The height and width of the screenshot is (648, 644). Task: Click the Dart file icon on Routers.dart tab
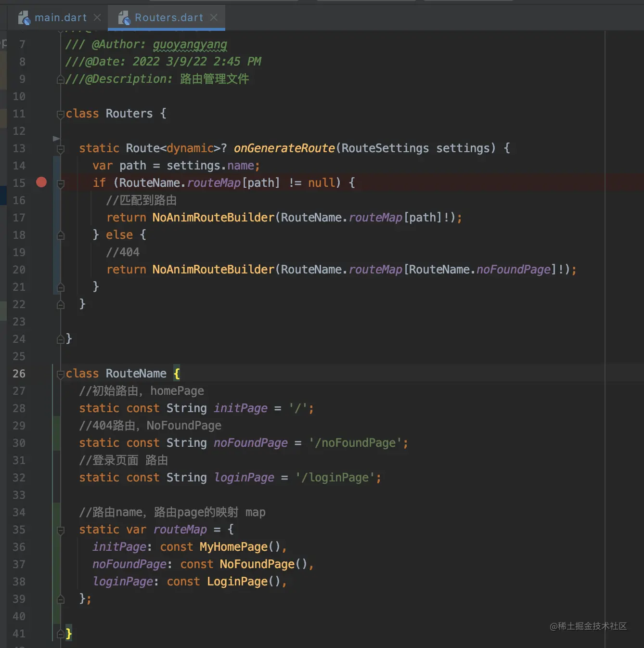pos(124,18)
